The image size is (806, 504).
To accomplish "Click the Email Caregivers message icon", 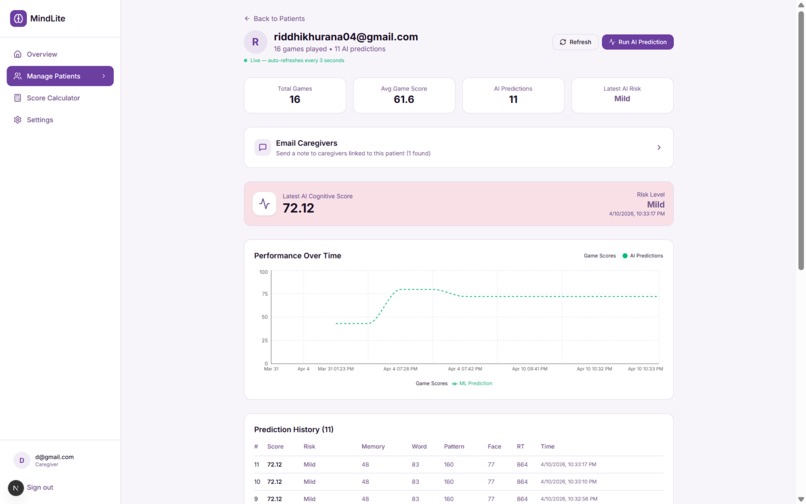I will (x=263, y=148).
